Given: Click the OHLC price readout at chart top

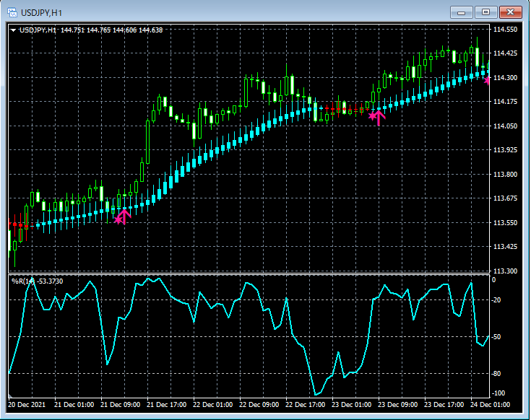Looking at the screenshot, I should (111, 30).
